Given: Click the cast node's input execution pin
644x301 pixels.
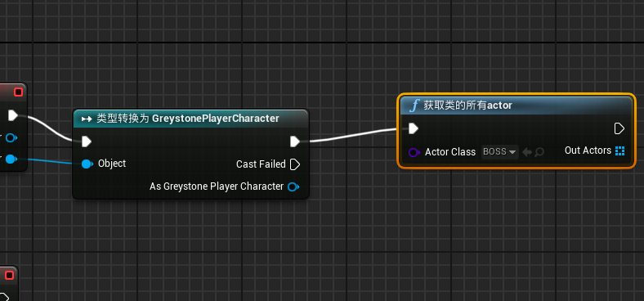Looking at the screenshot, I should click(x=87, y=142).
